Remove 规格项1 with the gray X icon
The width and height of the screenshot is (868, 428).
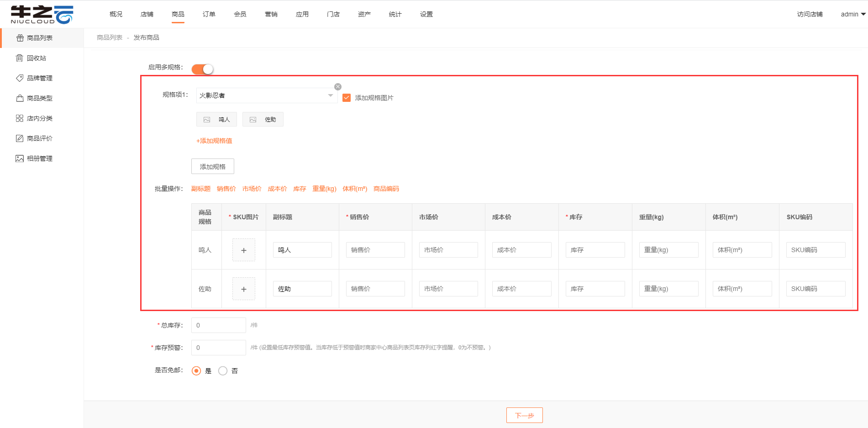tap(338, 87)
